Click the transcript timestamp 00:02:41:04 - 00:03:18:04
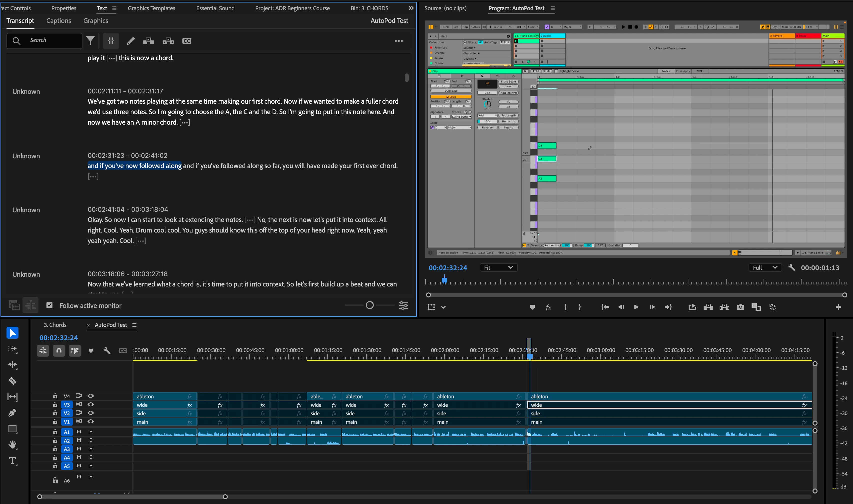 [x=128, y=210]
